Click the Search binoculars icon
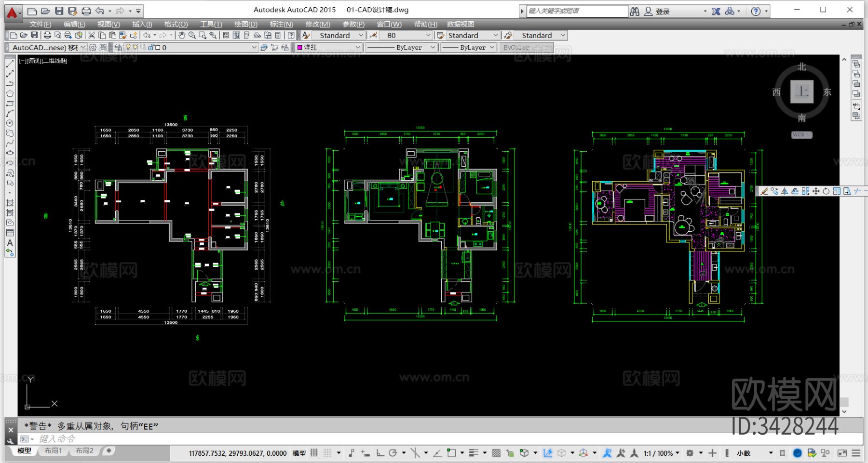Image resolution: width=868 pixels, height=463 pixels. coord(635,11)
